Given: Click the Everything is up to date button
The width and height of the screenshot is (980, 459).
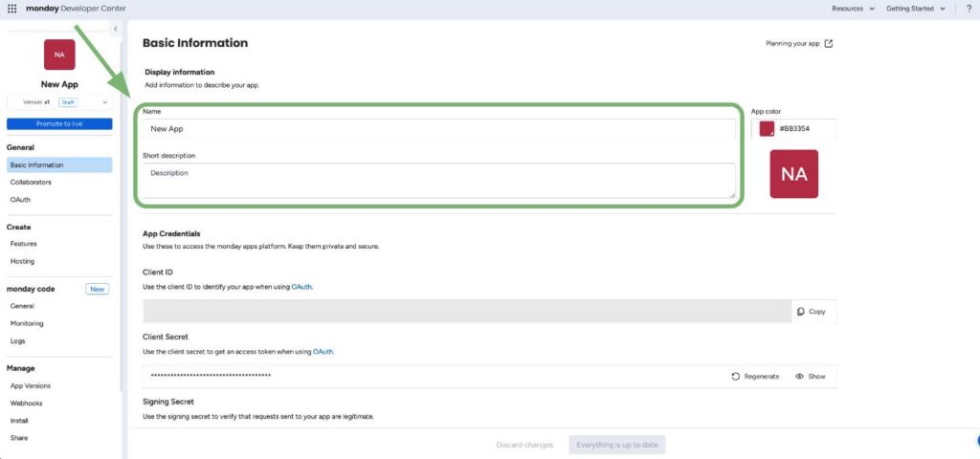Looking at the screenshot, I should 617,445.
